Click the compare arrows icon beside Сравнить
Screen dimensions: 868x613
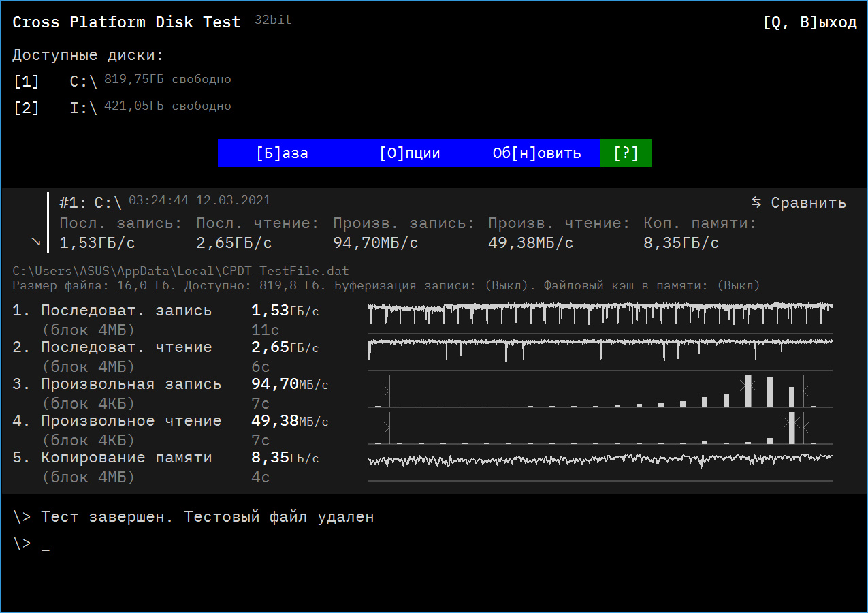tap(756, 202)
